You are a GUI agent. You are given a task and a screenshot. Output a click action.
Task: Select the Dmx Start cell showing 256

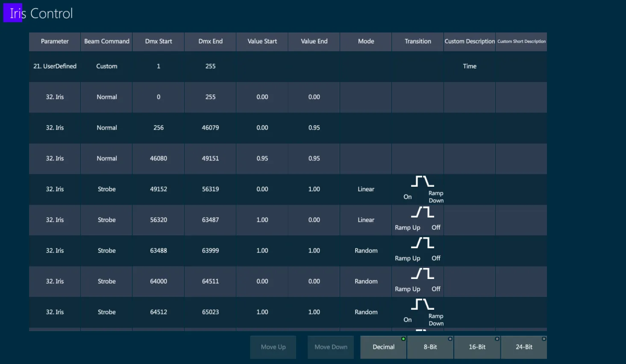click(x=159, y=128)
